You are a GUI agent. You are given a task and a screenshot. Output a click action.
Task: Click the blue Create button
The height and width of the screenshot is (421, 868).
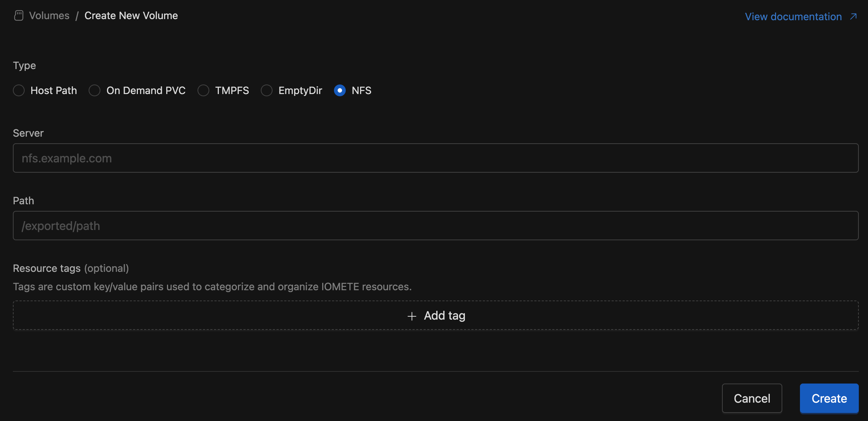(829, 398)
